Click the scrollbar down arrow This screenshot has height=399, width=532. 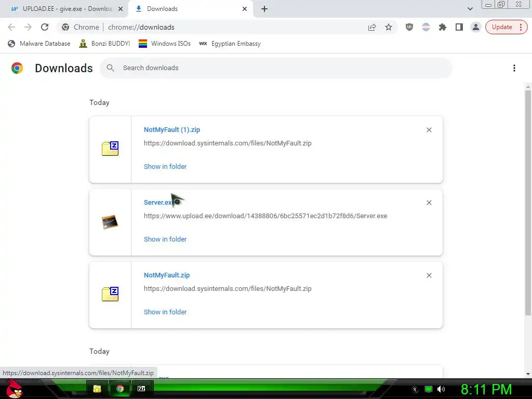tap(528, 374)
